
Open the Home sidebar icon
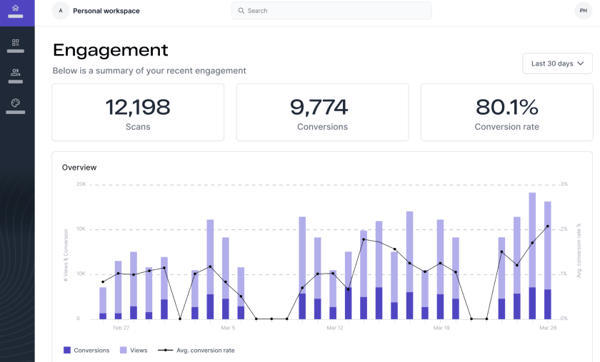tap(16, 8)
